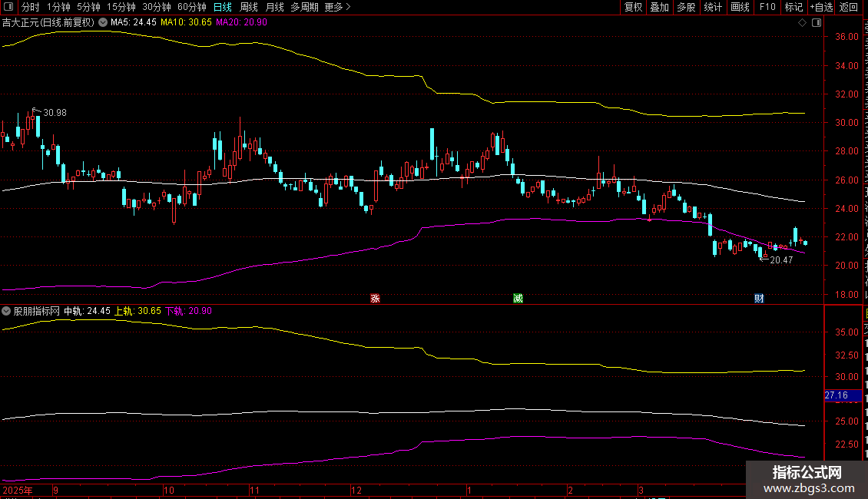Switch to 60分钟 timeframe
Screen dimensions: 868x499
[x=191, y=7]
